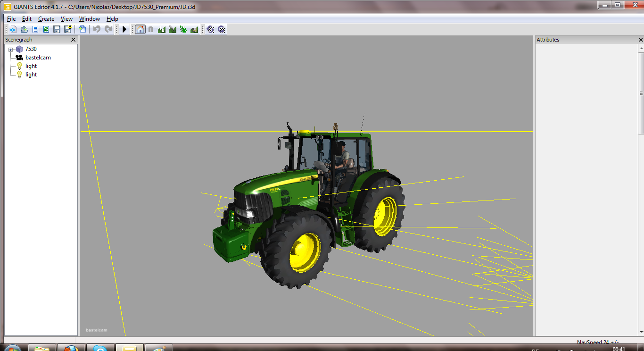The image size is (644, 351).
Task: Close the Scenegraph panel
Action: (73, 40)
